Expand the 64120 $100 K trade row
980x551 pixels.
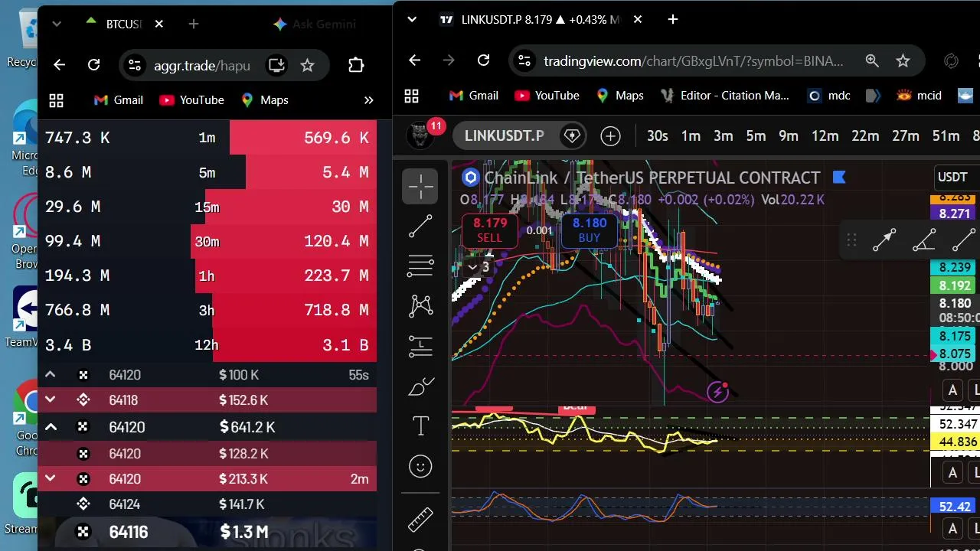pyautogui.click(x=50, y=375)
